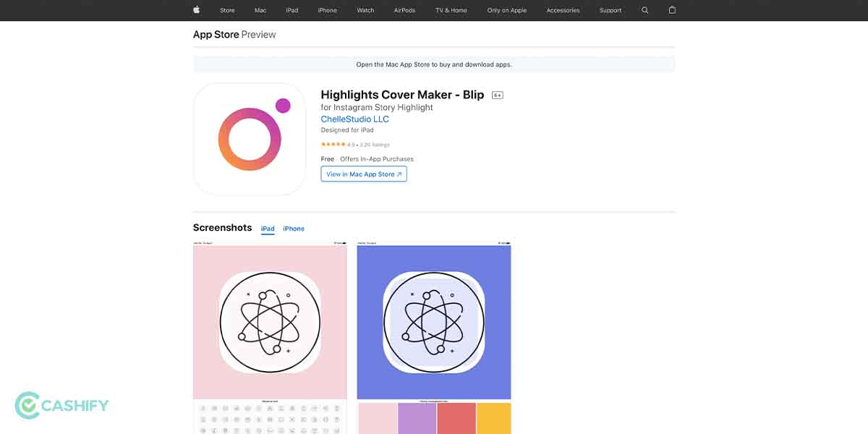This screenshot has width=868, height=434.
Task: Click the Apple logo in the menu bar
Action: click(x=195, y=10)
